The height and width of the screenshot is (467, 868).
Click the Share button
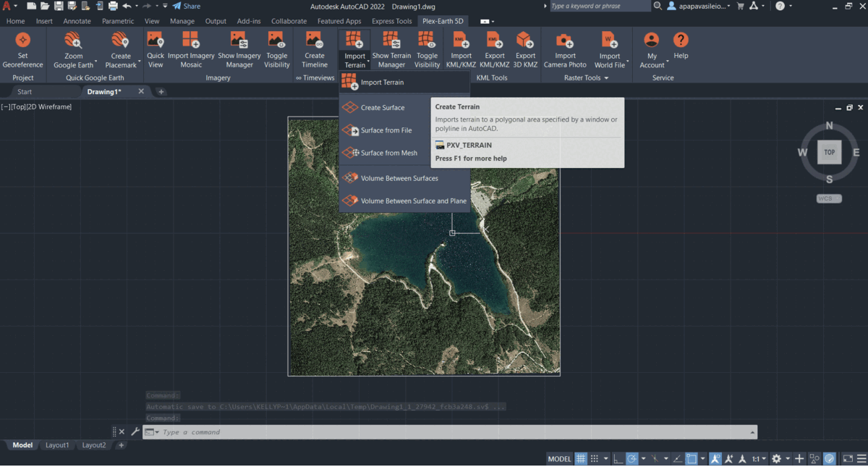187,6
